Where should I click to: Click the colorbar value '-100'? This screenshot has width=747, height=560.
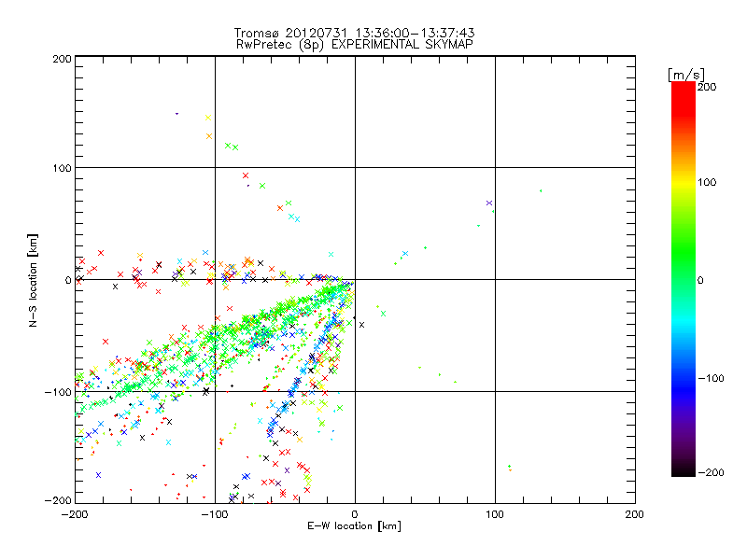(711, 378)
